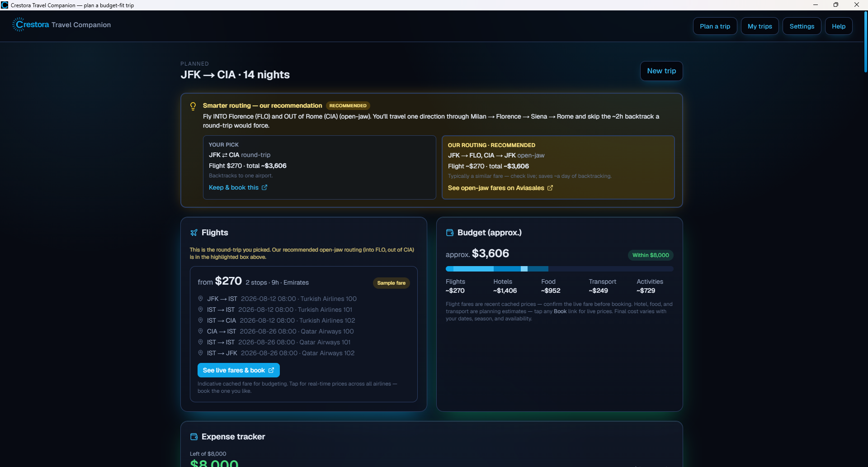Click 'from $270' fare price

[220, 281]
